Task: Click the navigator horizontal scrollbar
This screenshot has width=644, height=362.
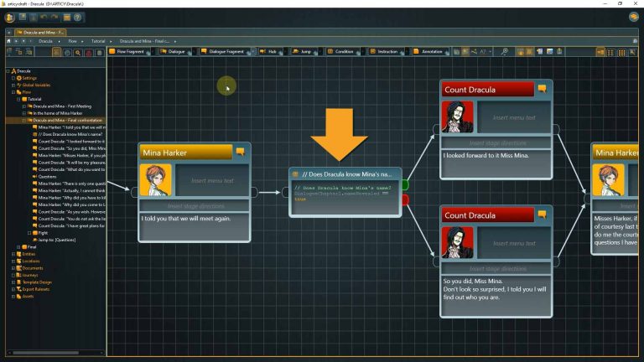Action: 45,353
